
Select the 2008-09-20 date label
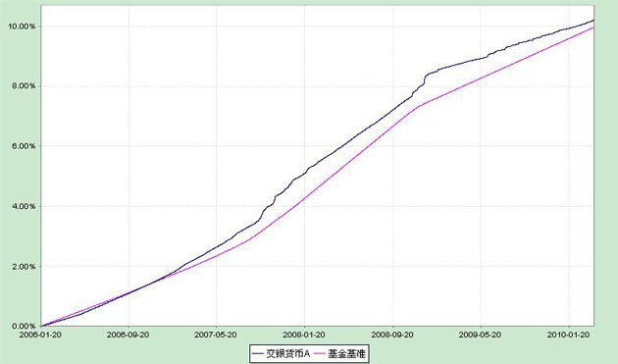tap(392, 335)
